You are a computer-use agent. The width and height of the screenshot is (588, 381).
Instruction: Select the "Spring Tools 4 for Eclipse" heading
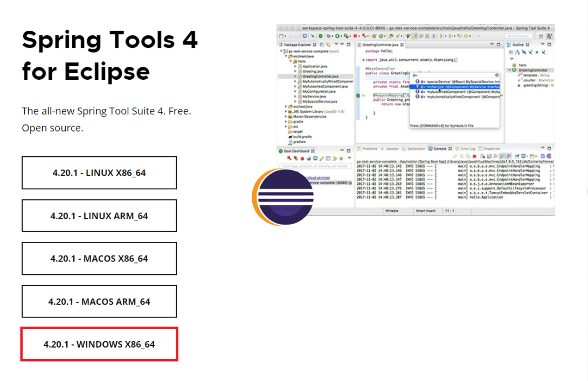(109, 55)
